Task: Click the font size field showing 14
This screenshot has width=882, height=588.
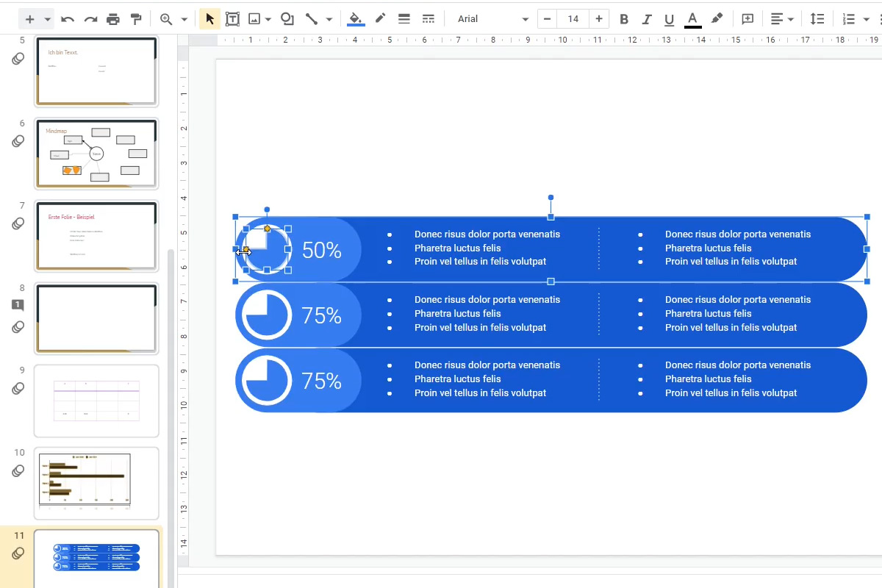Action: (573, 19)
